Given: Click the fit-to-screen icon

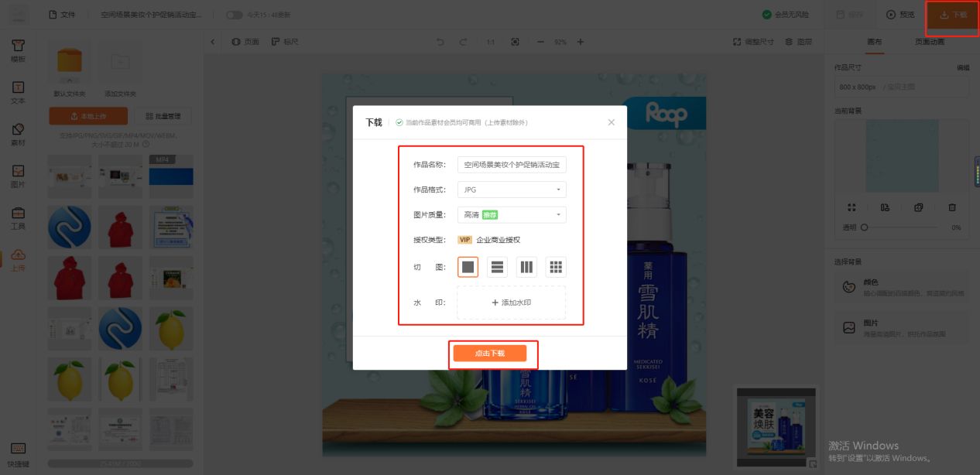Looking at the screenshot, I should pyautogui.click(x=515, y=42).
